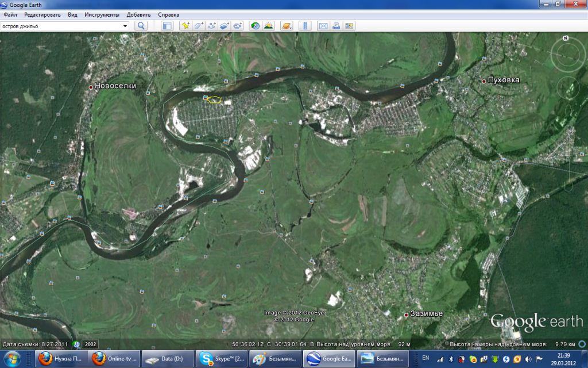Click the Add Image Overlay icon

[x=225, y=26]
